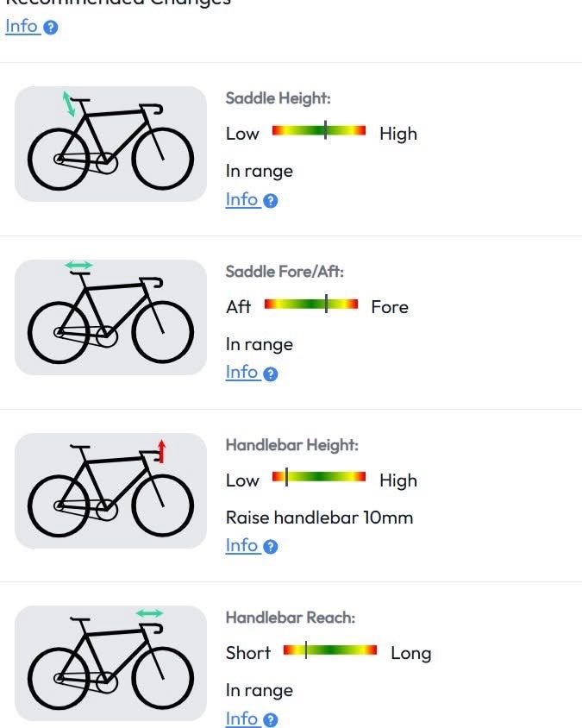Open the Info link under Recommended Changes
The width and height of the screenshot is (582, 728).
click(22, 26)
